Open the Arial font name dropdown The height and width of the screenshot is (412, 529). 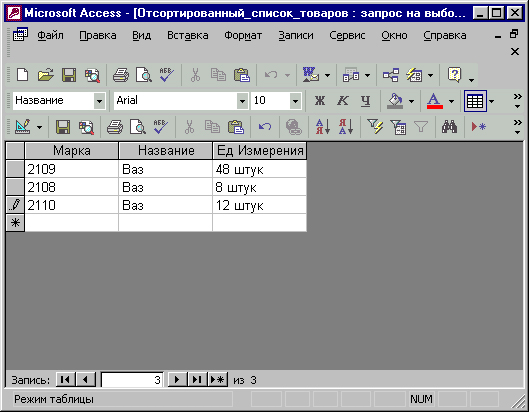click(x=242, y=101)
